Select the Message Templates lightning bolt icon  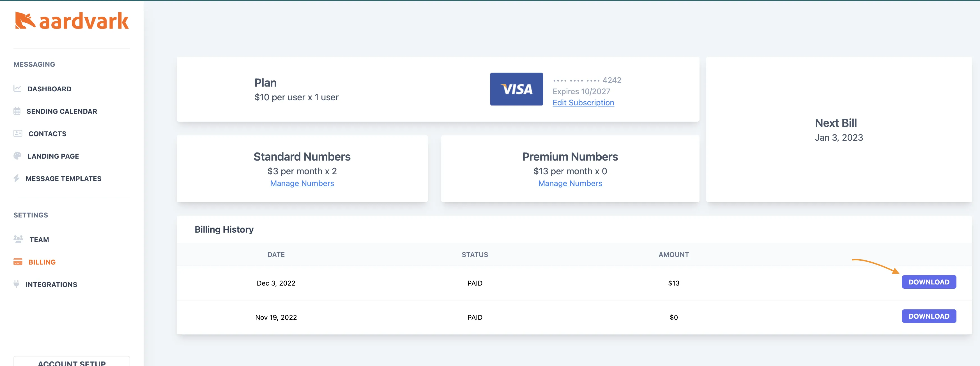17,178
